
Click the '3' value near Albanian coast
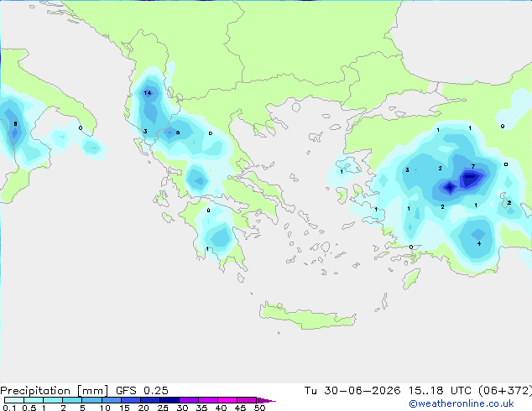coord(145,131)
